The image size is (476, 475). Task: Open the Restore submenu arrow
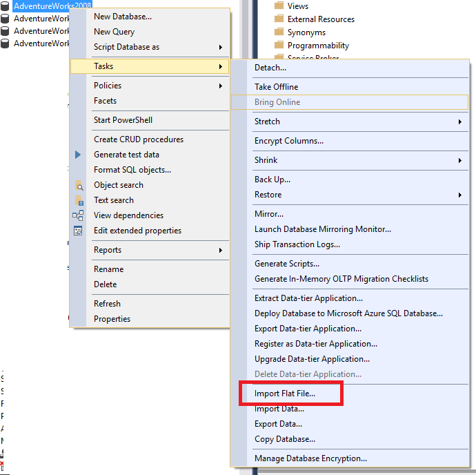click(459, 195)
